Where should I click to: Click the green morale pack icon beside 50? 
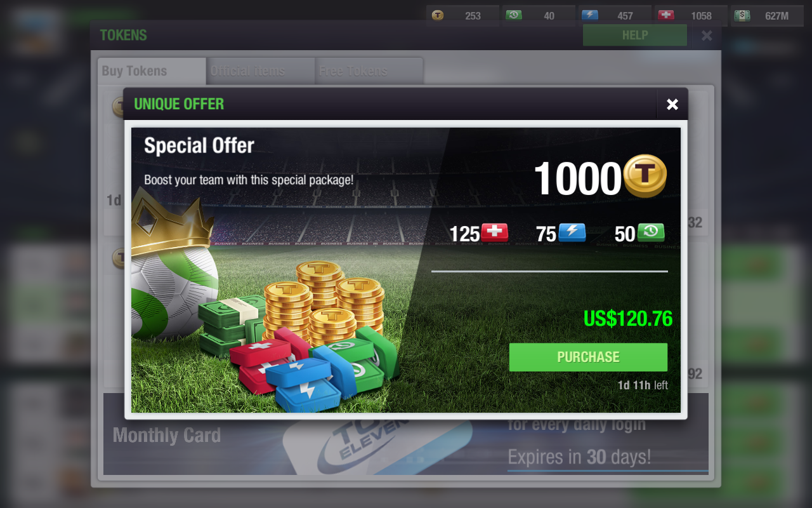(x=651, y=232)
